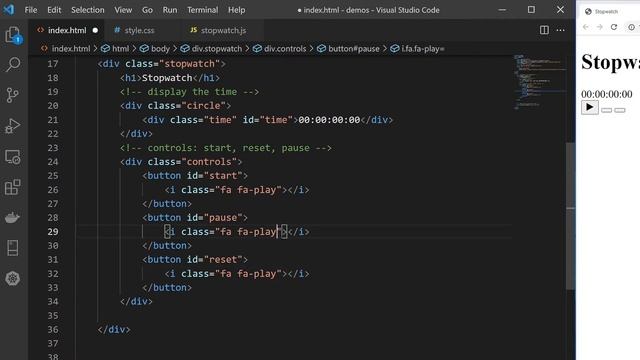The width and height of the screenshot is (640, 360).
Task: Click button#pause in the breadcrumb
Action: tap(353, 49)
